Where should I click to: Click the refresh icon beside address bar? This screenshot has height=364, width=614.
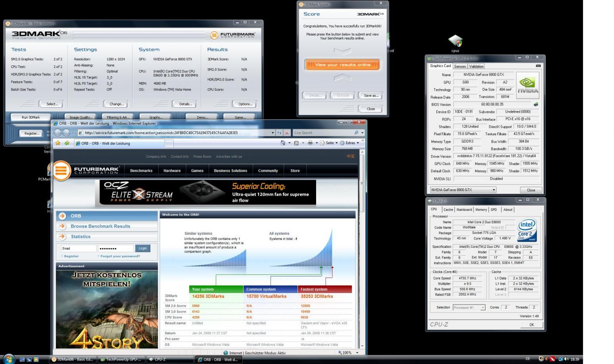point(279,133)
